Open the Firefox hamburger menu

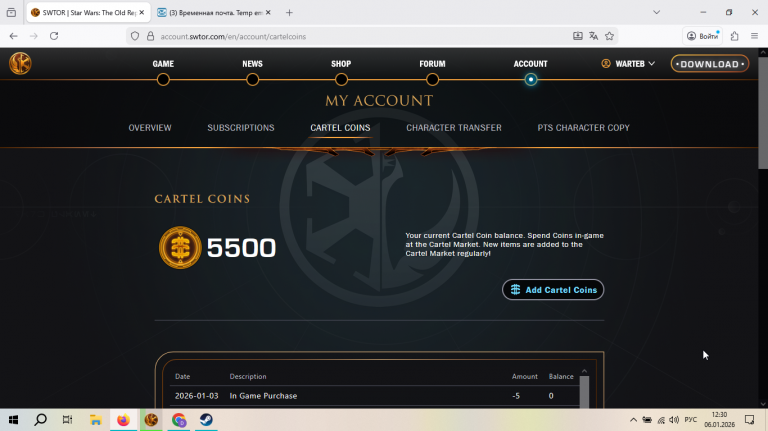pos(754,36)
